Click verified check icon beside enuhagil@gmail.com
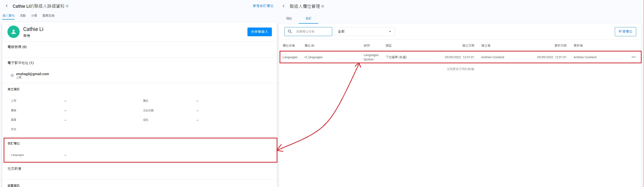This screenshot has width=644, height=187. coord(12,75)
